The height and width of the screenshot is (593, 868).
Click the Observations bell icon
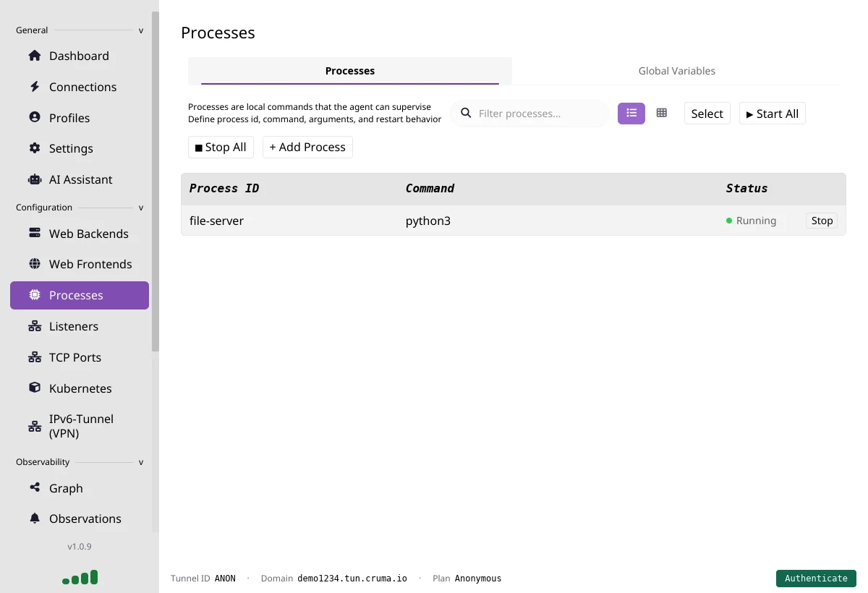coord(35,519)
